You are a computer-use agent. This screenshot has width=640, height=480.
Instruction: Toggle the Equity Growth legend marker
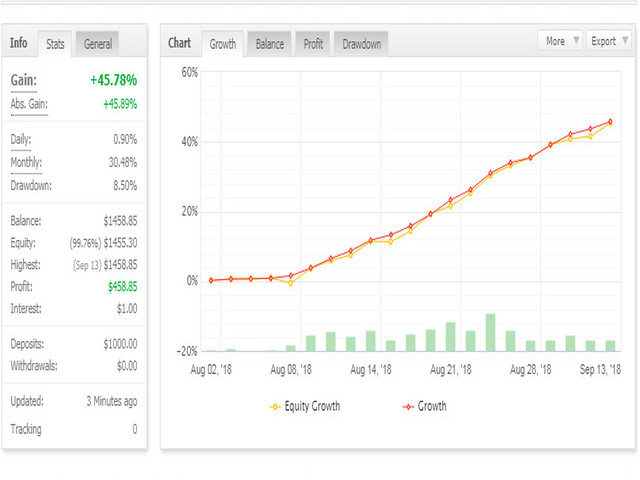click(x=275, y=407)
